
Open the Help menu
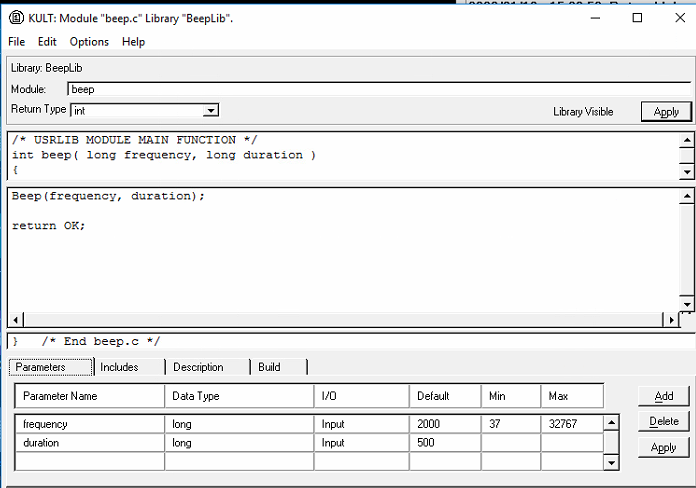(134, 42)
